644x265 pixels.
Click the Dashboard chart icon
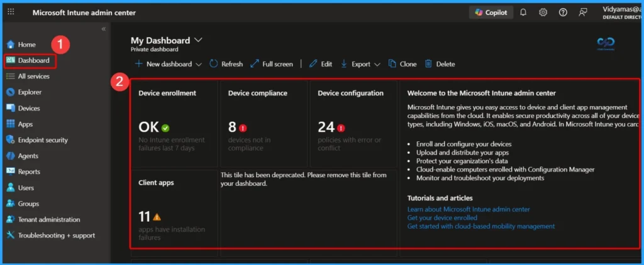[x=11, y=60]
